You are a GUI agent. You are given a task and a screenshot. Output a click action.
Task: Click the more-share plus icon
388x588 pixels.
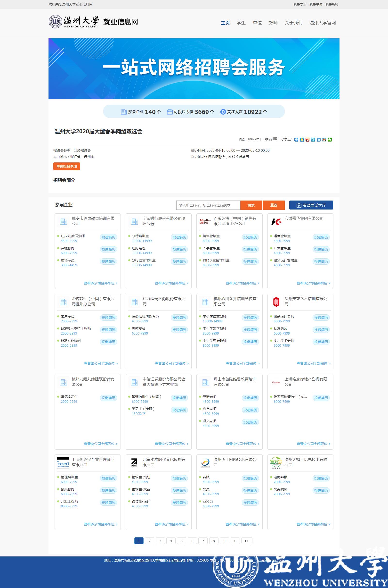pos(296,140)
